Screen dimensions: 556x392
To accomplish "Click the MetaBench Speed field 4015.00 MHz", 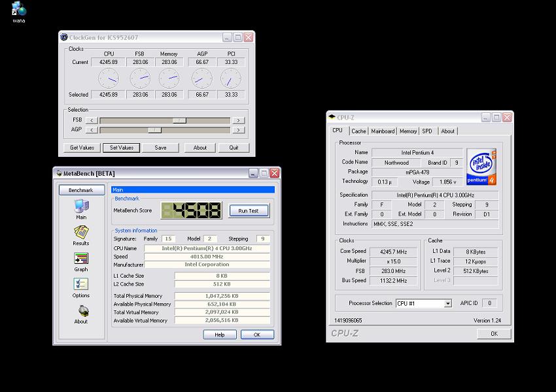I will point(207,256).
